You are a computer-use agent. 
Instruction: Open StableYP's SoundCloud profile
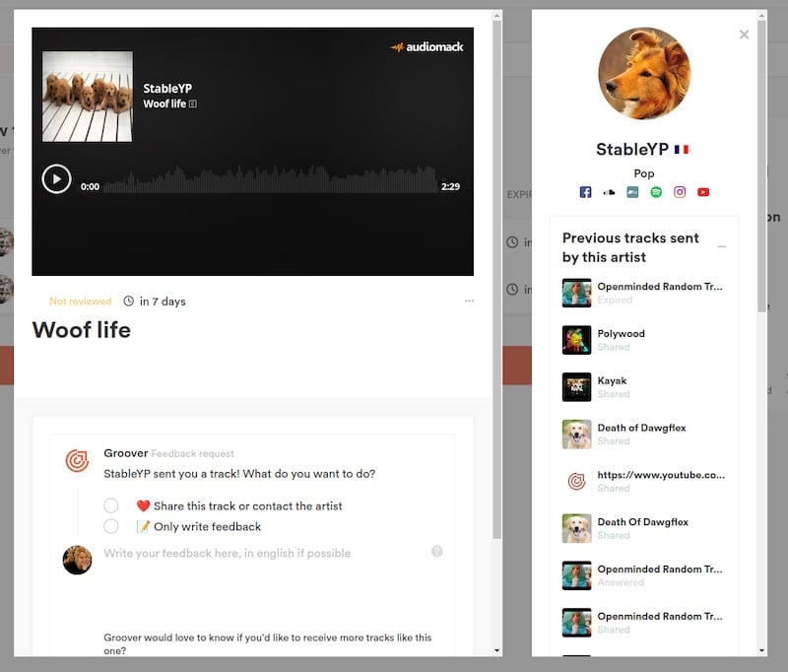tap(609, 192)
